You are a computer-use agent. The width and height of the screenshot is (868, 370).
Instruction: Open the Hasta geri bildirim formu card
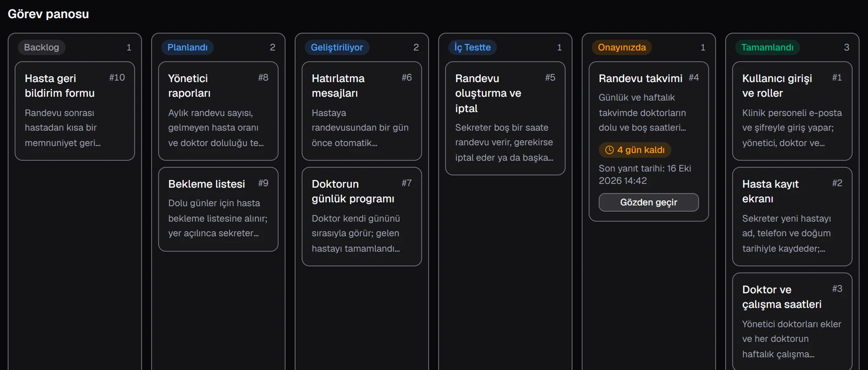click(x=75, y=111)
